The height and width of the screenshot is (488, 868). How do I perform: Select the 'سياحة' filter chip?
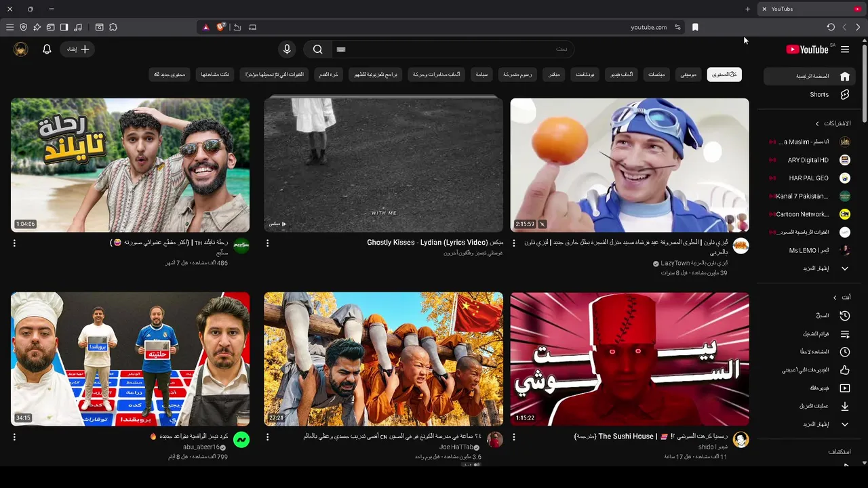coord(481,75)
